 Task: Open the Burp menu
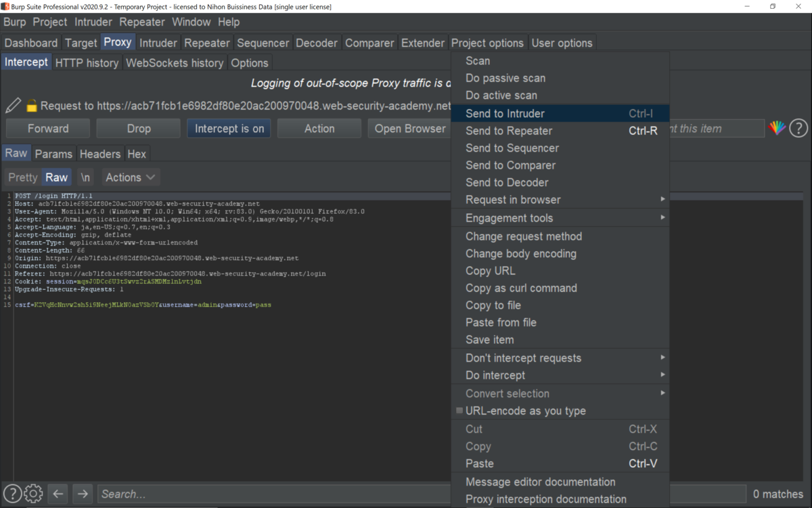click(x=14, y=22)
